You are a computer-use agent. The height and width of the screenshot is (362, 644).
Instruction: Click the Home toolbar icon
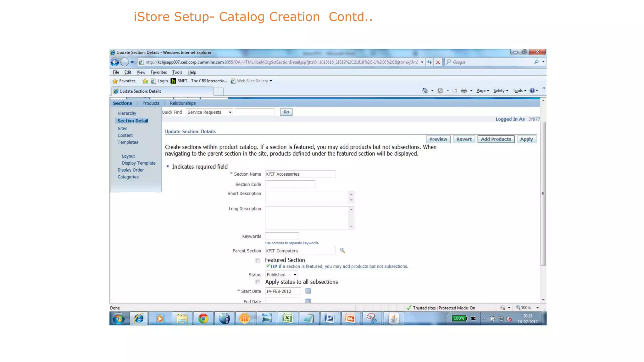coord(425,90)
